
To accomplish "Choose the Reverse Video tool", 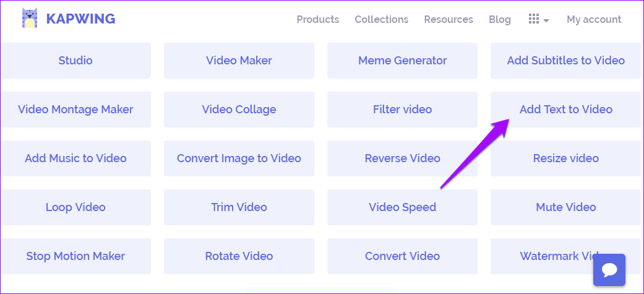I will coord(403,158).
